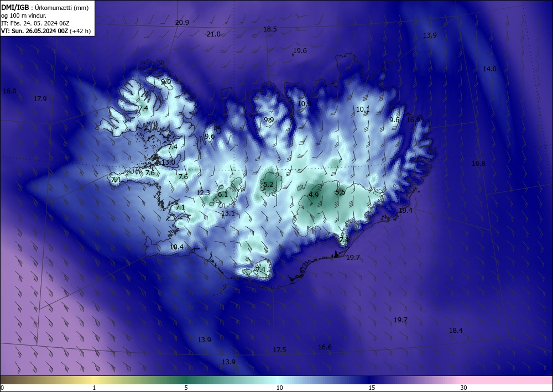Click the 18.4 value over the ocean
553x392 pixels.
click(x=456, y=331)
